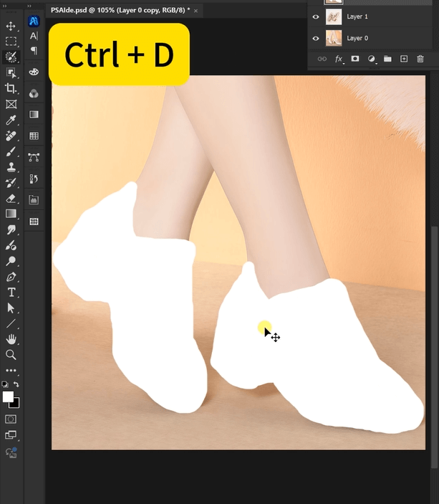The image size is (439, 504).
Task: Select the Sponge tool in the toolbar
Action: 11,246
